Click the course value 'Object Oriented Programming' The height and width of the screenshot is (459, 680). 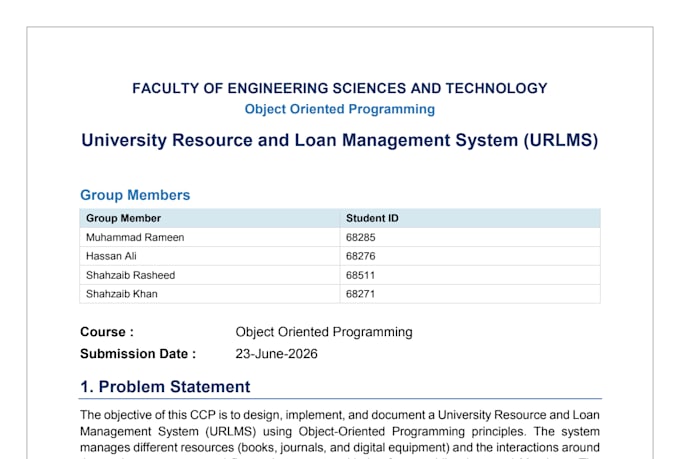[324, 332]
